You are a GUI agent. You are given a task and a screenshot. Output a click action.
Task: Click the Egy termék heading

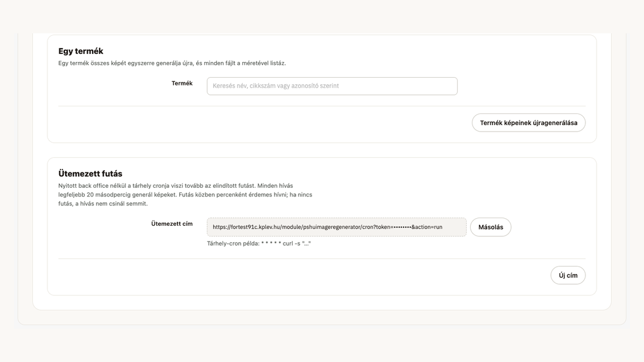click(81, 51)
